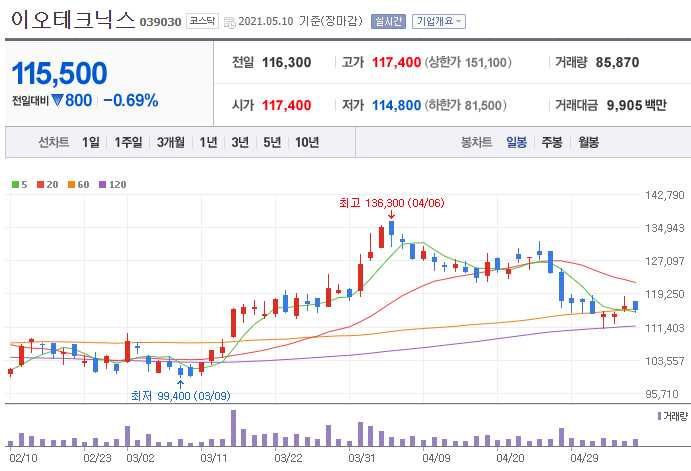Screen dimensions: 691x471
Task: Select the 3개월 line chart tab
Action: [171, 142]
